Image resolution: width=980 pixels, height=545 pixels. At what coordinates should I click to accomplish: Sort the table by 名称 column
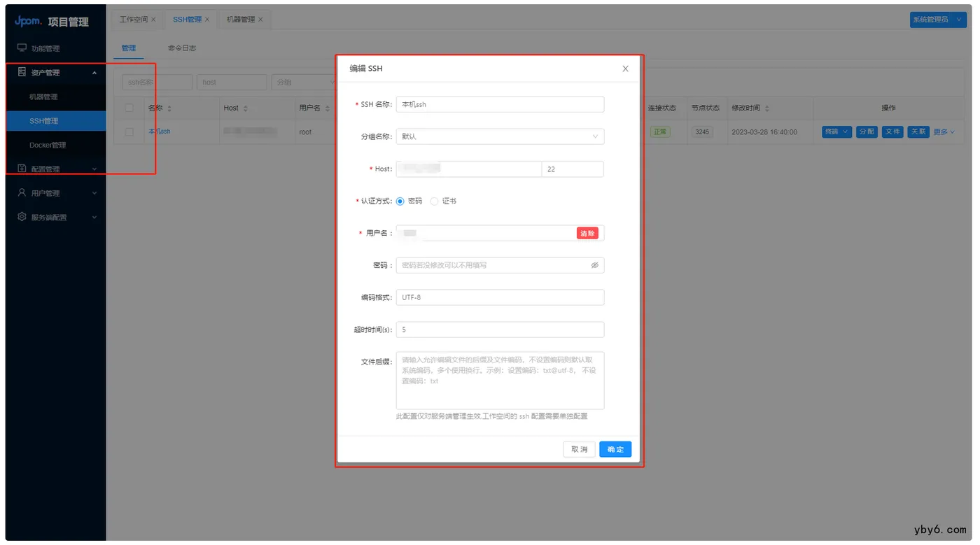click(x=169, y=108)
